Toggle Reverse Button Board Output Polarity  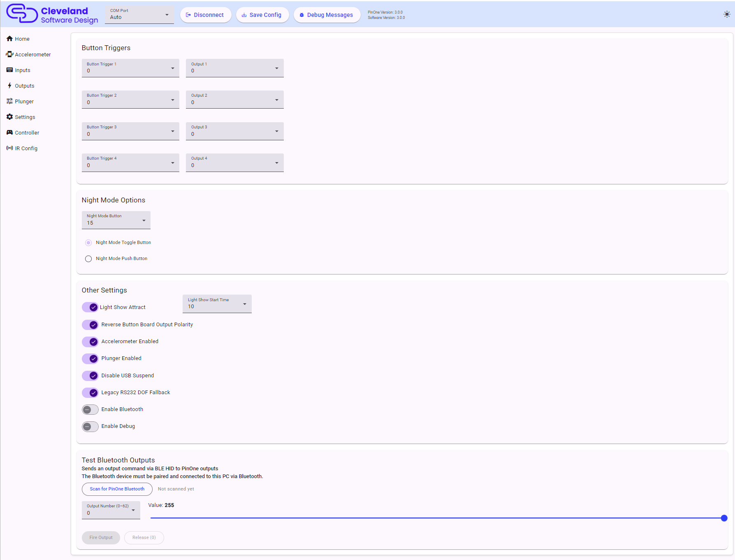(x=90, y=325)
